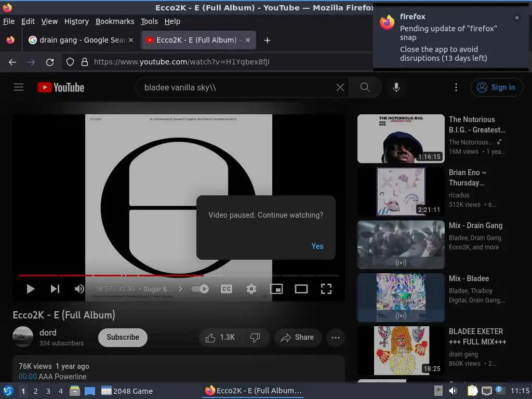532x399 pixels.
Task: Open file manager taskbar icon
Action: click(x=75, y=391)
